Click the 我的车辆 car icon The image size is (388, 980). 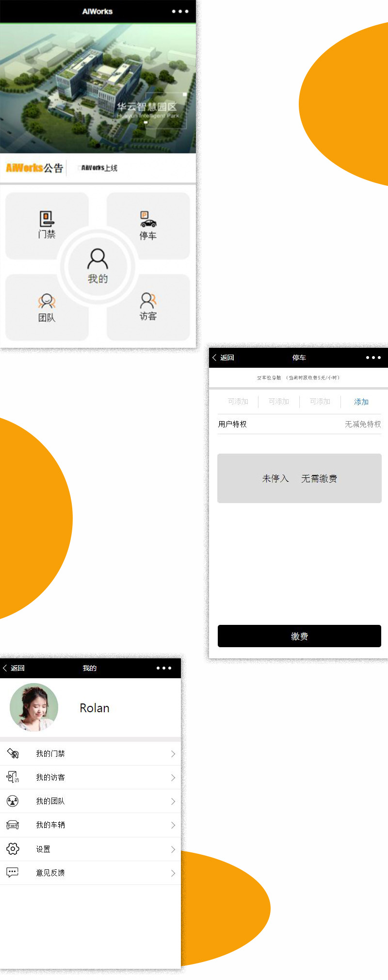click(x=13, y=825)
